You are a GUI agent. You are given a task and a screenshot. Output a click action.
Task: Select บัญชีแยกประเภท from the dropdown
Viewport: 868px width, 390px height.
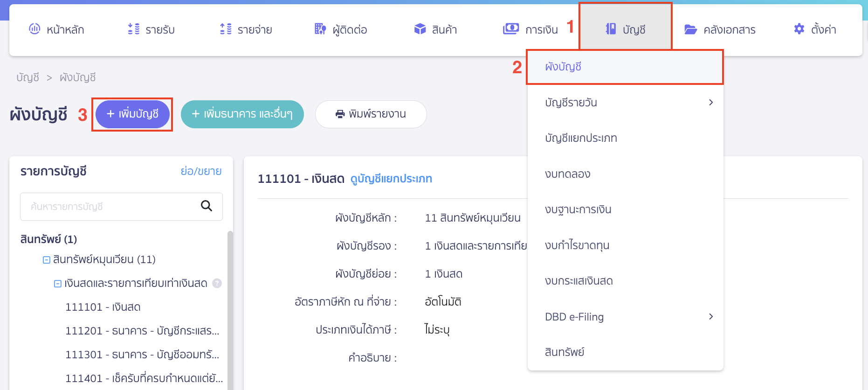click(x=625, y=138)
